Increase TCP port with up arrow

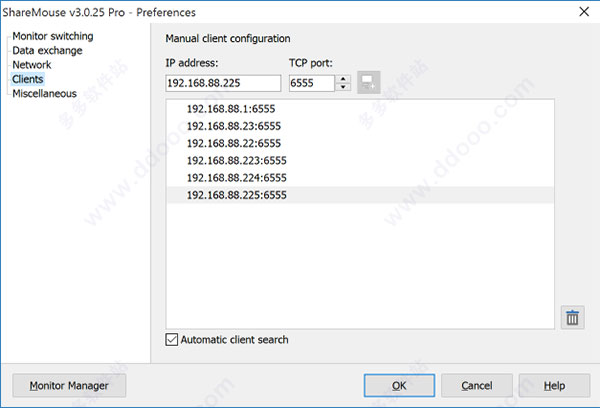pyautogui.click(x=343, y=79)
